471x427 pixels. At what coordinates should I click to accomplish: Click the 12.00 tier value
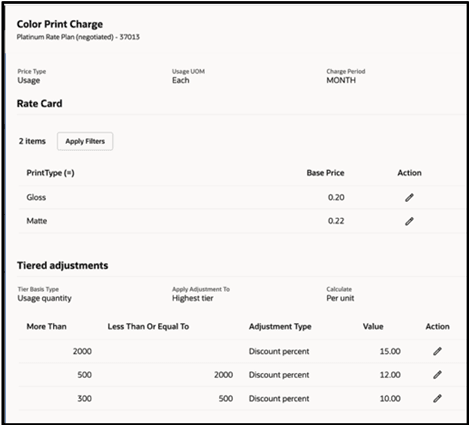click(x=390, y=375)
